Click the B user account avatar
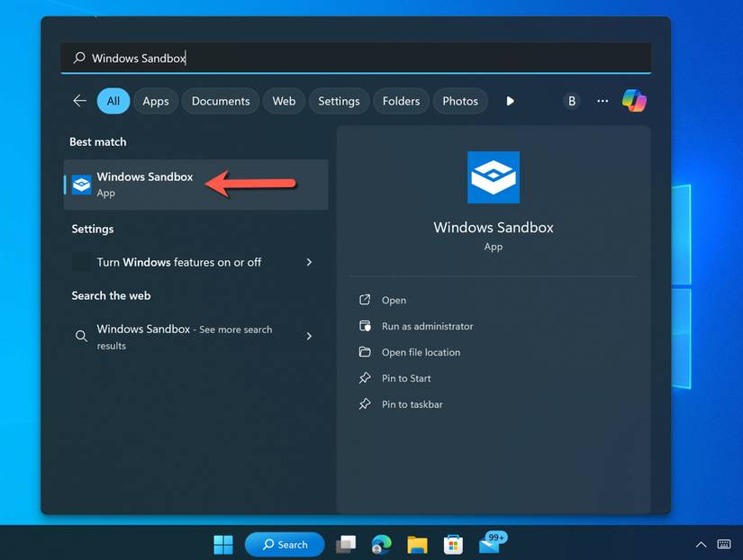This screenshot has width=743, height=560. pos(571,101)
